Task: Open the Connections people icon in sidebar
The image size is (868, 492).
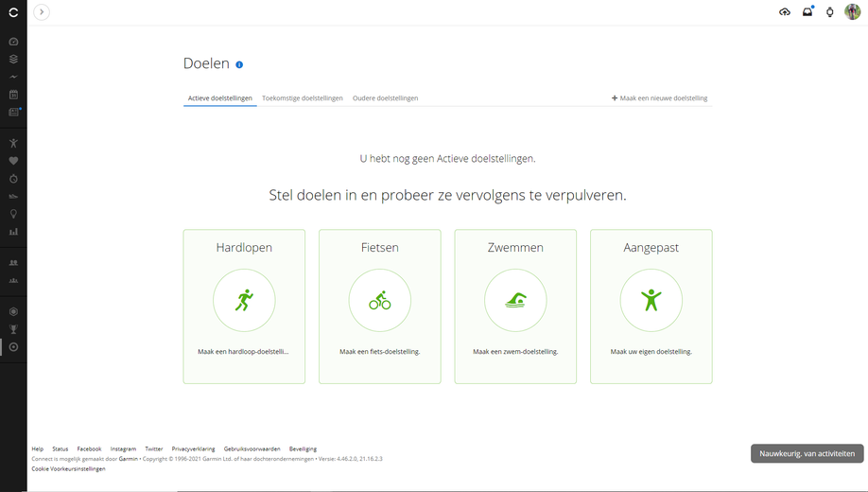Action: point(13,263)
